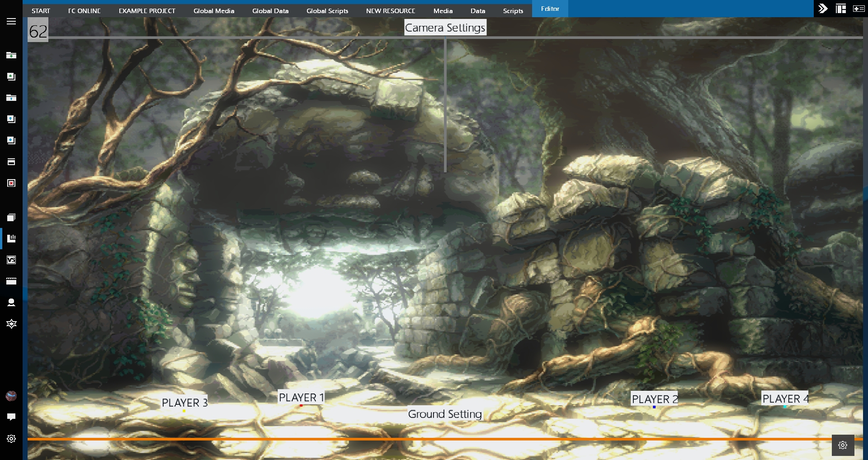The width and height of the screenshot is (868, 460).
Task: Toggle the panel layout icon at top right
Action: pos(841,9)
